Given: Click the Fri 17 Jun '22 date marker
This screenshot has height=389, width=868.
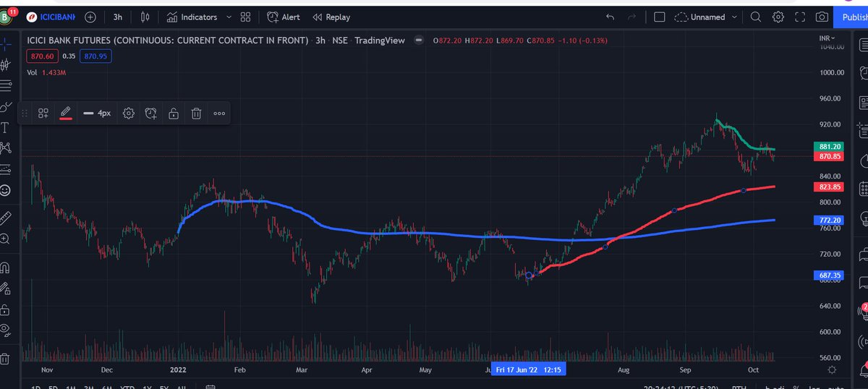Looking at the screenshot, I should pos(527,369).
